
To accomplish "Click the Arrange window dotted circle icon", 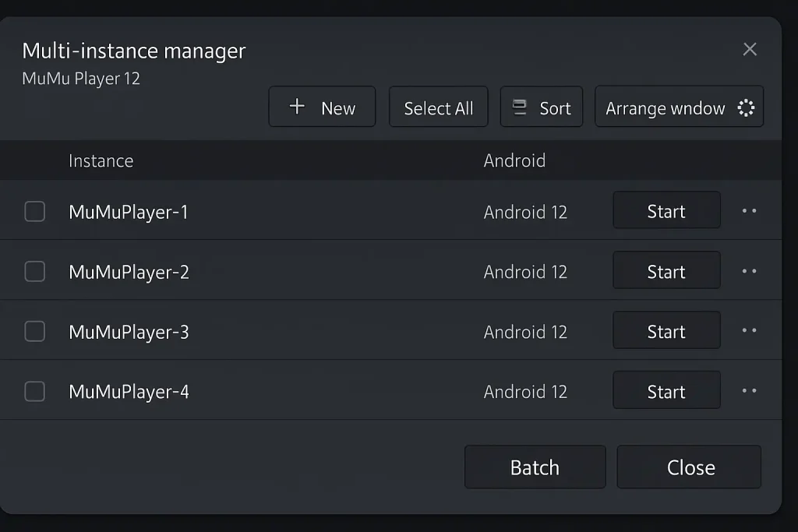I will (746, 108).
